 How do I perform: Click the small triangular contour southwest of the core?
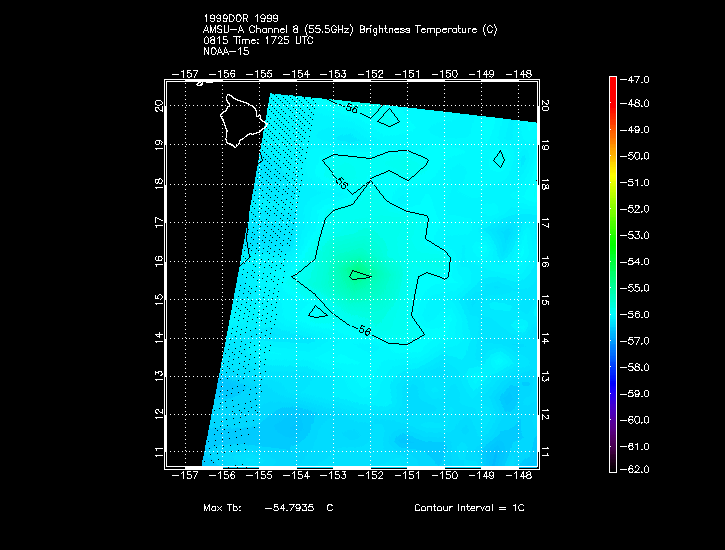pyautogui.click(x=317, y=312)
